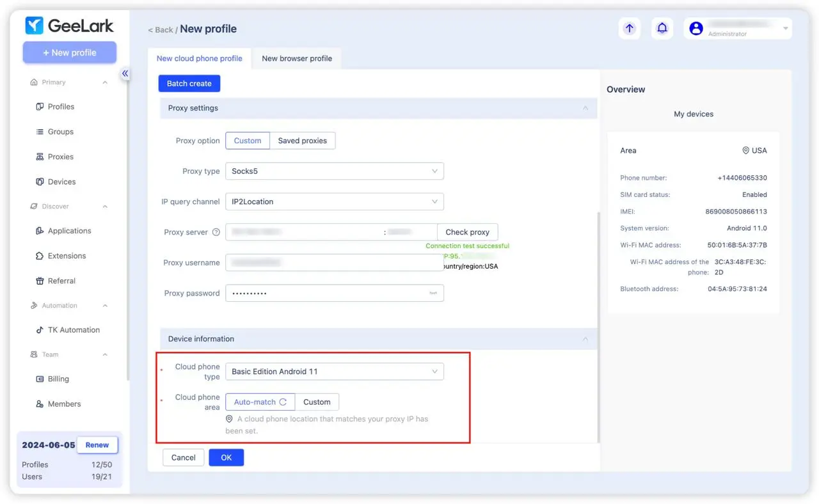
Task: Reveal the proxy password text
Action: pyautogui.click(x=433, y=293)
